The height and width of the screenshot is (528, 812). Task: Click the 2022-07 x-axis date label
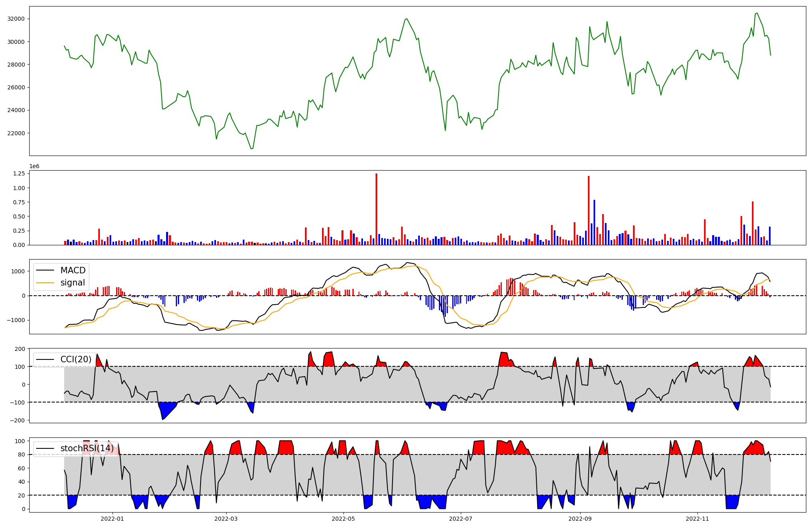461,519
